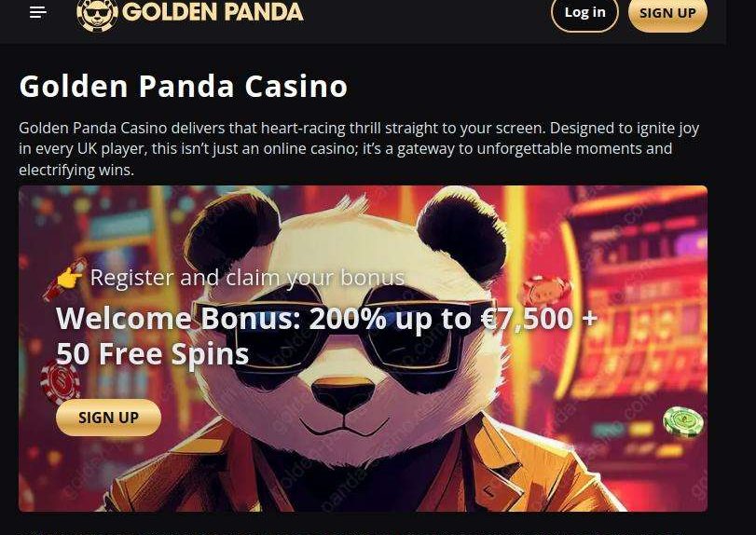Click SIGN UP in the header
The height and width of the screenshot is (535, 756).
(x=667, y=13)
